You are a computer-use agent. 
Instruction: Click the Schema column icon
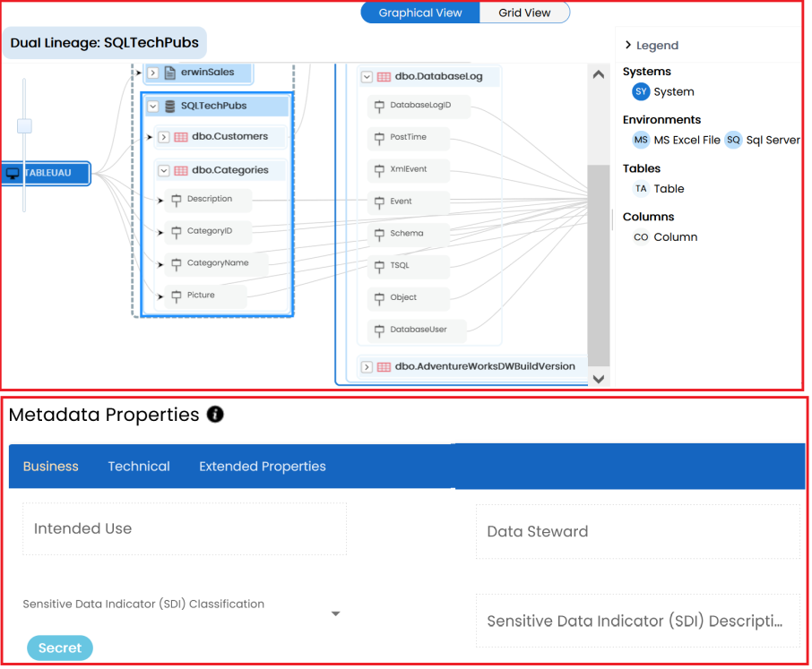click(x=379, y=235)
